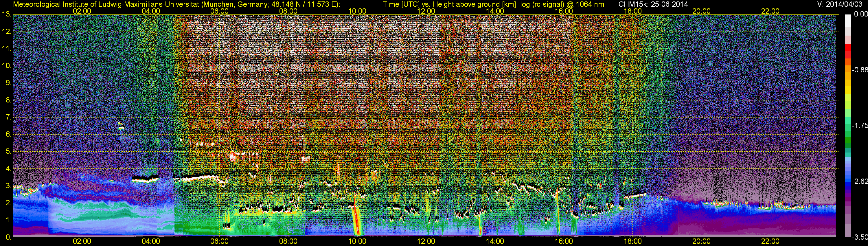Select the 04:00 label on top time axis
The image size is (868, 246).
coord(151,11)
